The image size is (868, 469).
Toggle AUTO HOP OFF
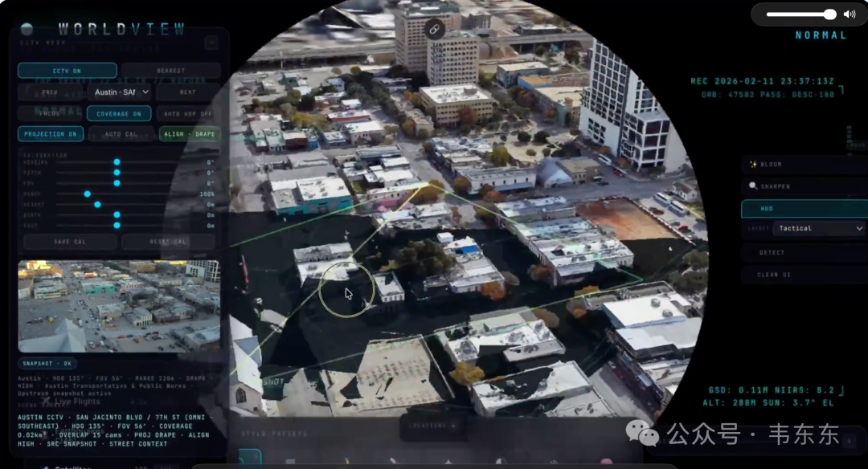pos(187,113)
